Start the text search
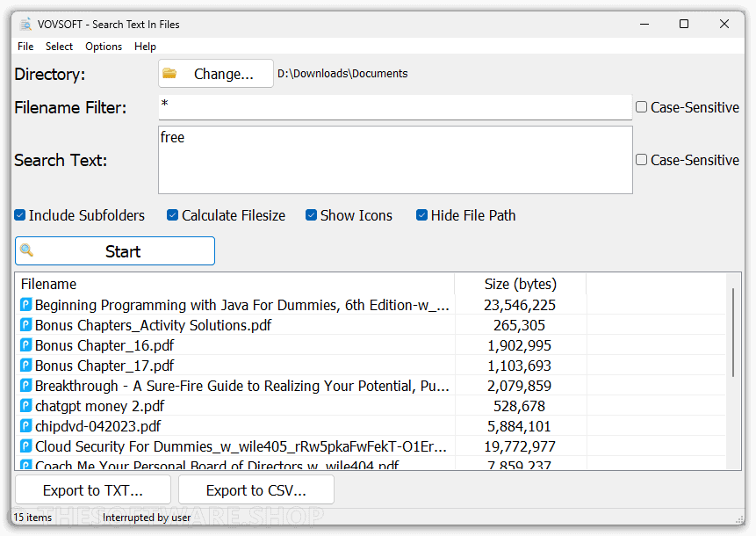The width and height of the screenshot is (756, 536). [x=115, y=251]
